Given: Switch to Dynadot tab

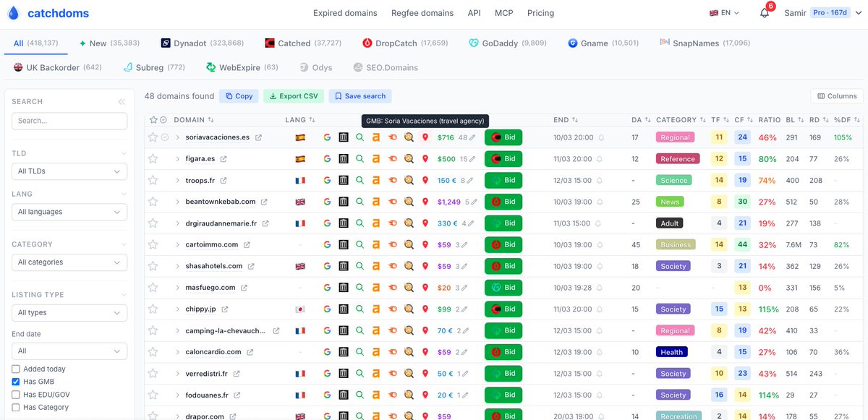Looking at the screenshot, I should (202, 43).
